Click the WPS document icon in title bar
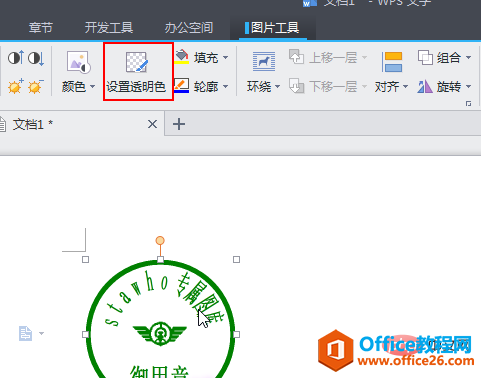This screenshot has width=481, height=378. coord(309,3)
